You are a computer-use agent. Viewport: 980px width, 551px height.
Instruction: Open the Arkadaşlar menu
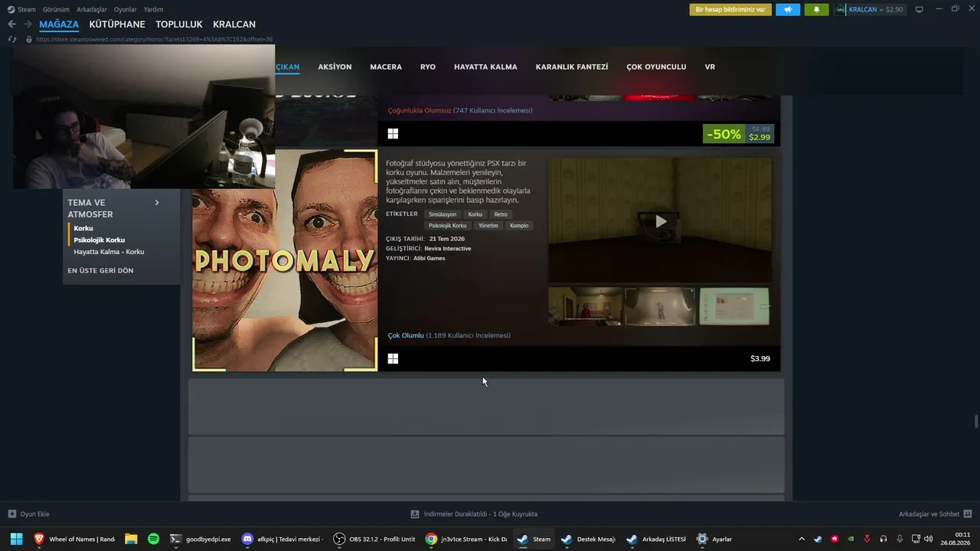pyautogui.click(x=92, y=9)
